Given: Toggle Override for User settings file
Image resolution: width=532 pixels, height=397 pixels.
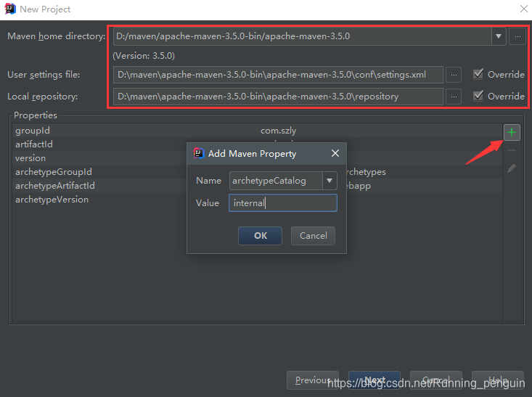Looking at the screenshot, I should click(x=478, y=74).
